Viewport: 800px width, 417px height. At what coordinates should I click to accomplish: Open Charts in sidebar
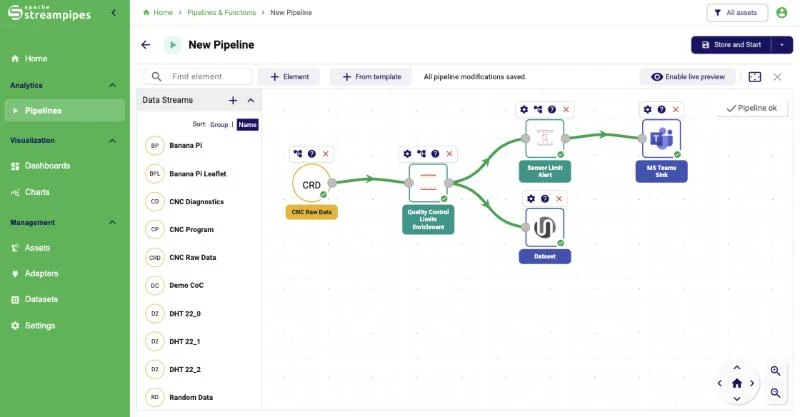(65, 192)
